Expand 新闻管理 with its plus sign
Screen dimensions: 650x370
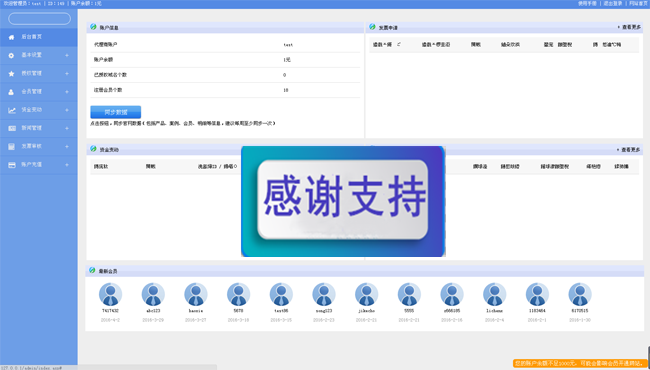pyautogui.click(x=67, y=128)
